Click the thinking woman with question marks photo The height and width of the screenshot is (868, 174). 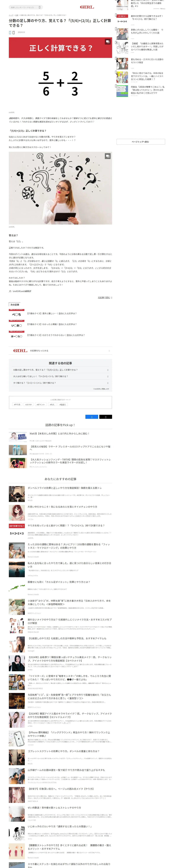[x=60, y=188]
